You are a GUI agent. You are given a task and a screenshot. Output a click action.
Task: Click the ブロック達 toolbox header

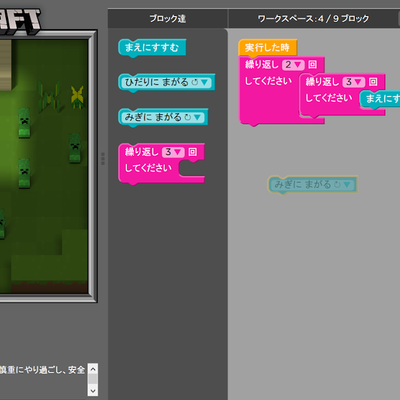point(168,19)
